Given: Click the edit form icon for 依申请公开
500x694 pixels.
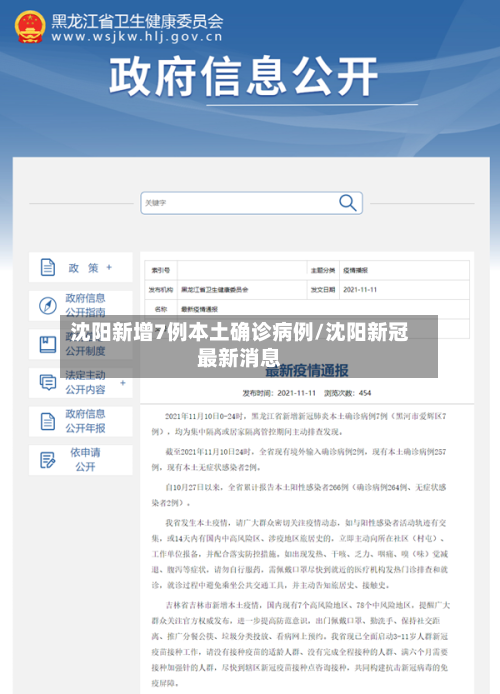Looking at the screenshot, I should pyautogui.click(x=48, y=460).
